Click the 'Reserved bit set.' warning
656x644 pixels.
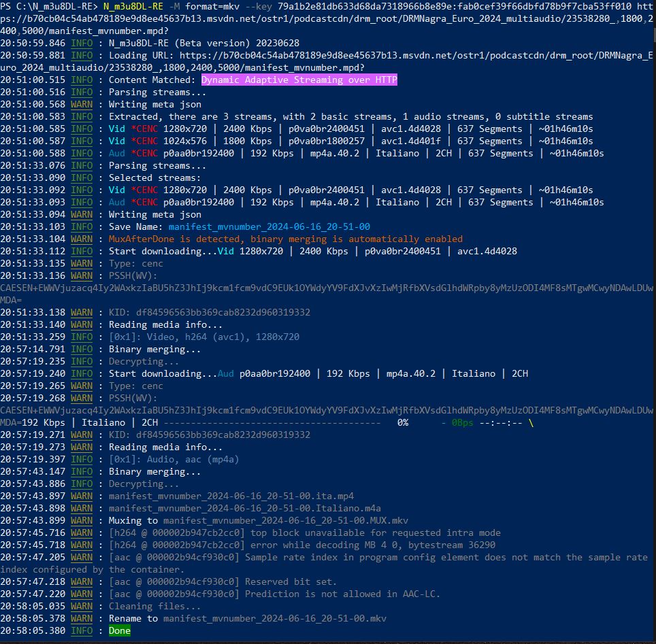pyautogui.click(x=291, y=581)
